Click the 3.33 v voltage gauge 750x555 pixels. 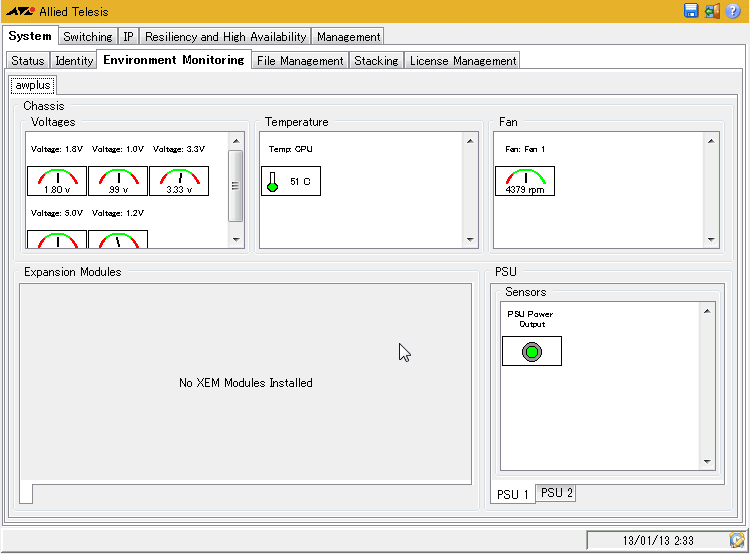(179, 181)
